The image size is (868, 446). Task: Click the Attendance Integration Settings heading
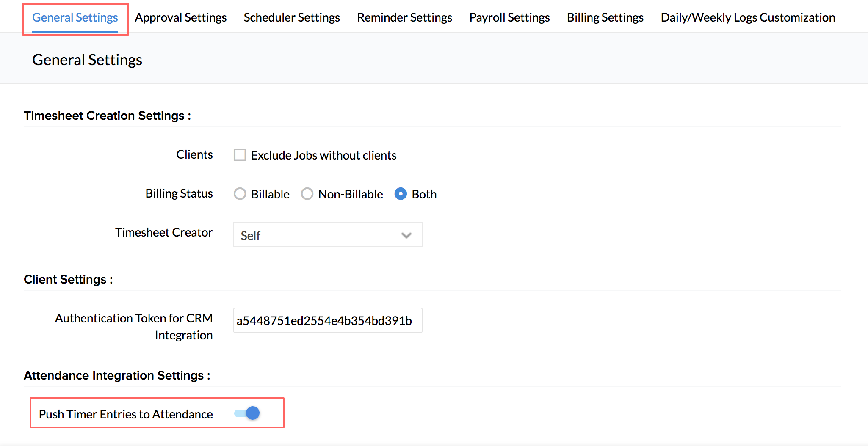(117, 375)
